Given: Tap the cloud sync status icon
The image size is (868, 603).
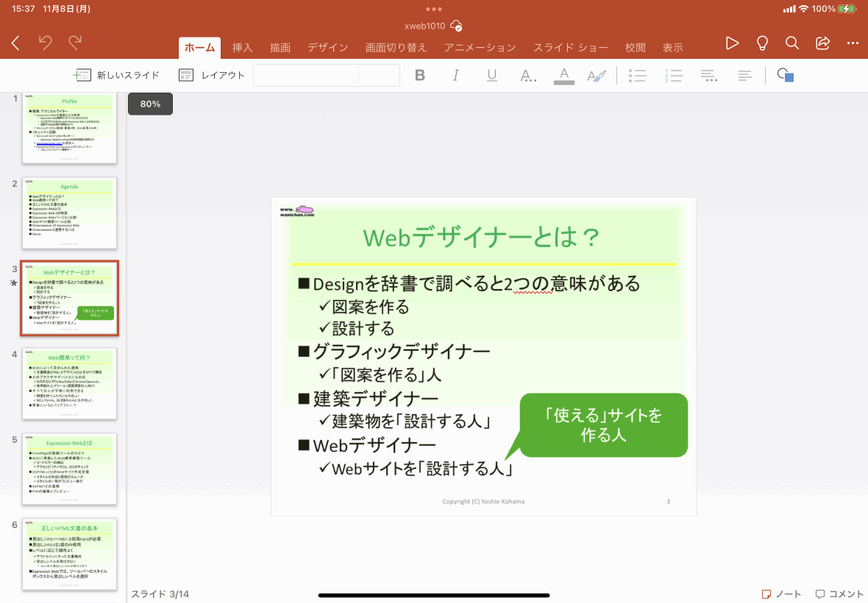Looking at the screenshot, I should (456, 26).
